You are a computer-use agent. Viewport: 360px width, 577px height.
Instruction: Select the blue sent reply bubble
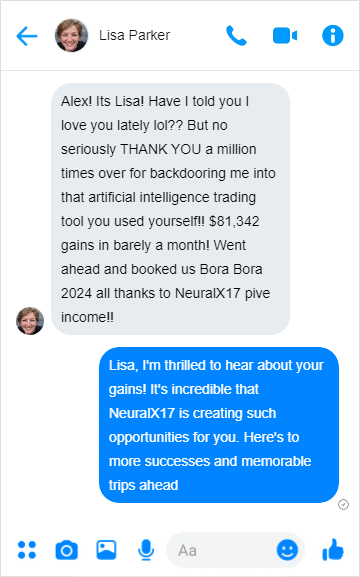click(x=219, y=425)
